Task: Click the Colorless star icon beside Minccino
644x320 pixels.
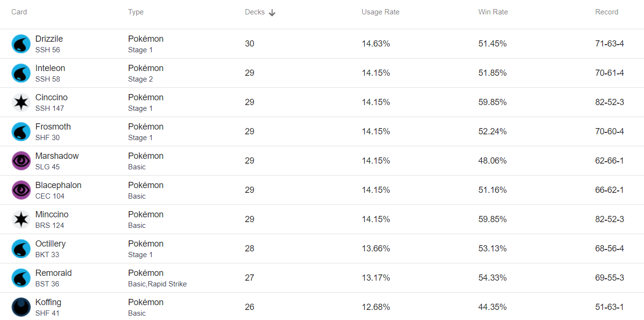Action: [21, 219]
